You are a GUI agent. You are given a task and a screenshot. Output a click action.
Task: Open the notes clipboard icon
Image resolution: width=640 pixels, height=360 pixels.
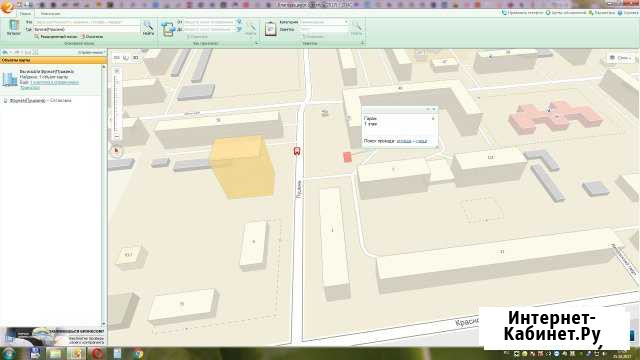pos(270,29)
